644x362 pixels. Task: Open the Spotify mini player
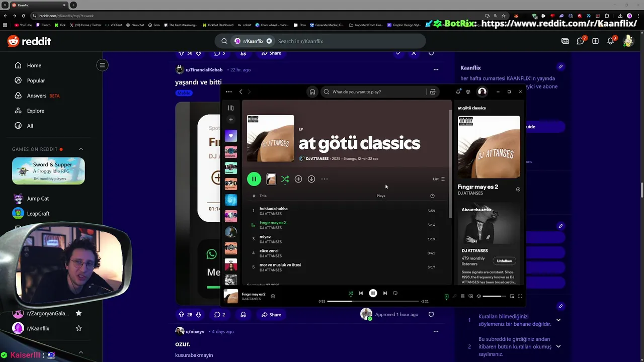[512, 297]
